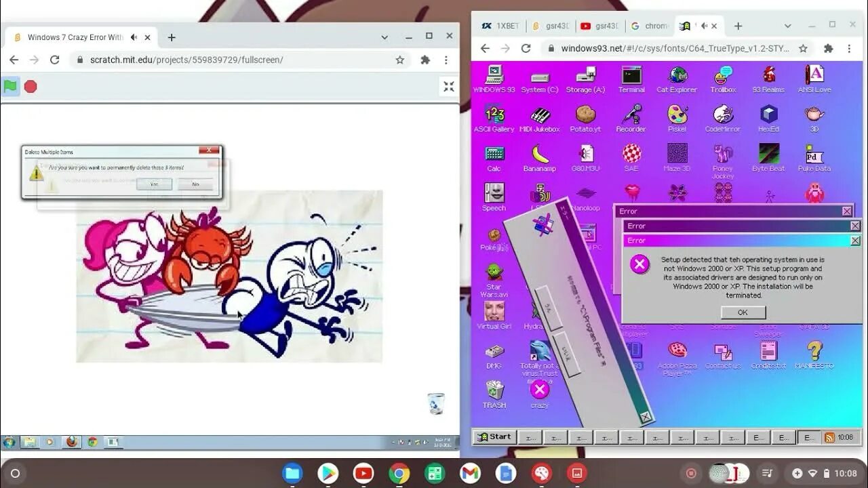Open Recorder microphone icon

pyautogui.click(x=631, y=119)
